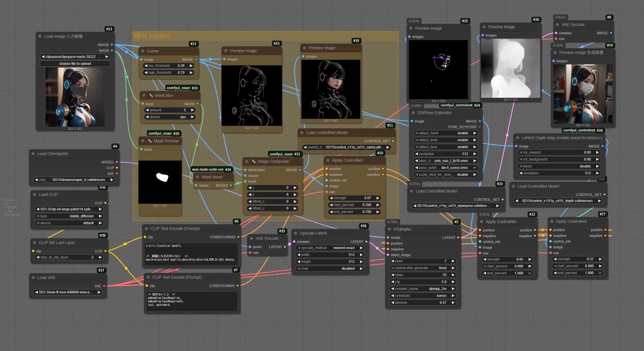Click the Apply ControlNet #10 node title
Viewport: 644px width, 351px height.
point(347,160)
